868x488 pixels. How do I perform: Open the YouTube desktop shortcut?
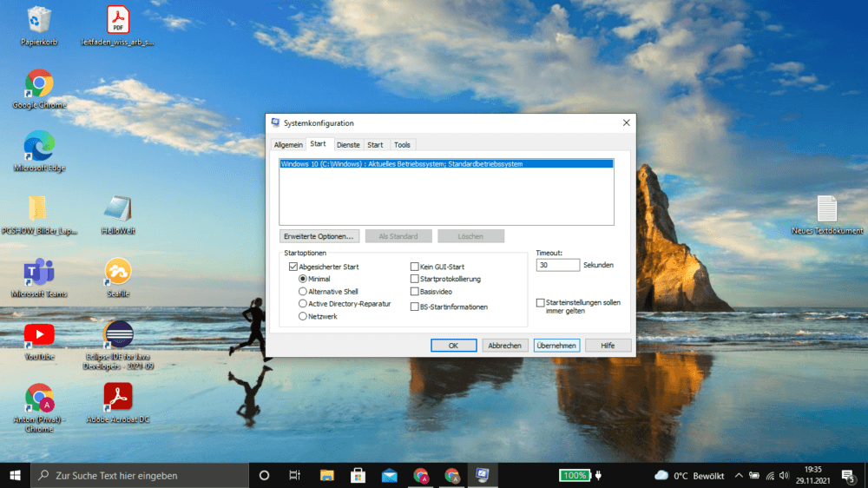point(39,340)
